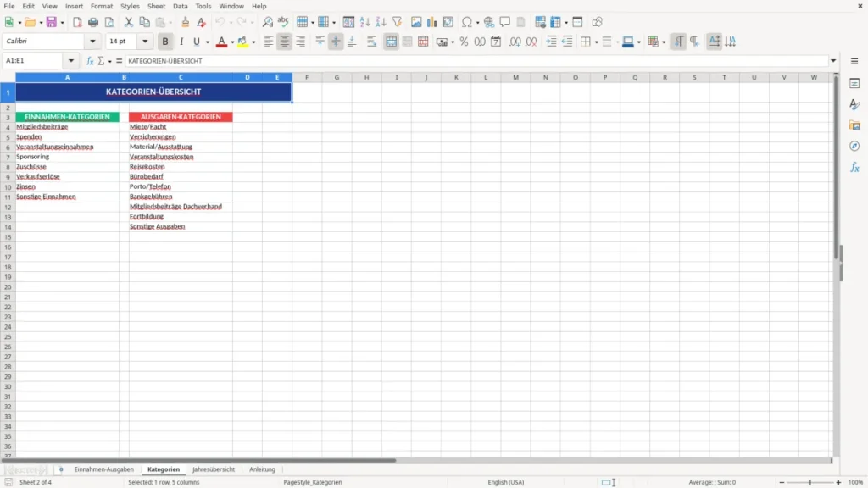This screenshot has height=488, width=868.
Task: Export directly as PDF
Action: pos(77,22)
